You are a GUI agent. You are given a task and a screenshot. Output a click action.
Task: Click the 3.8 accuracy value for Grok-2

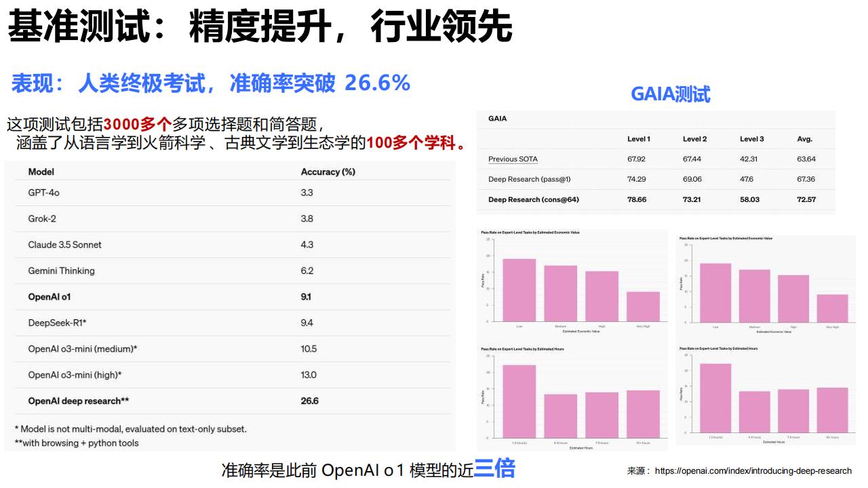point(307,219)
